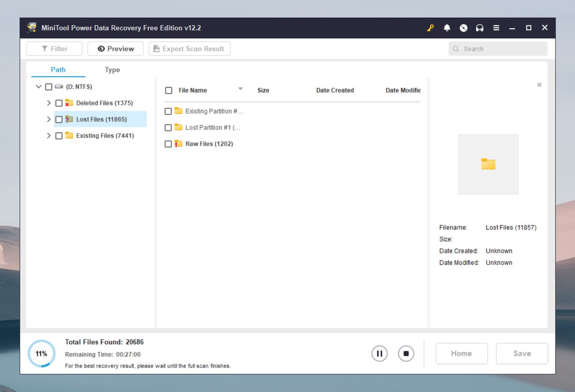Check the Lost Files (11865) checkbox

(x=59, y=120)
